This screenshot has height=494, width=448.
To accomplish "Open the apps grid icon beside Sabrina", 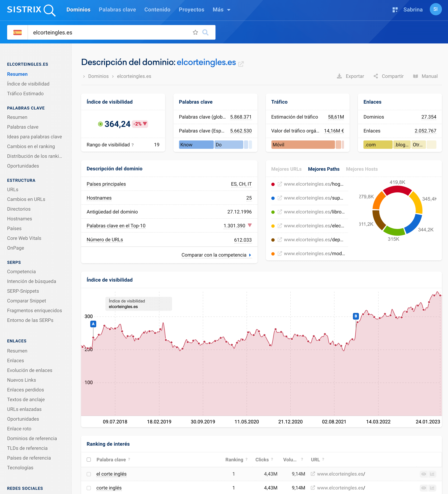I will point(395,10).
